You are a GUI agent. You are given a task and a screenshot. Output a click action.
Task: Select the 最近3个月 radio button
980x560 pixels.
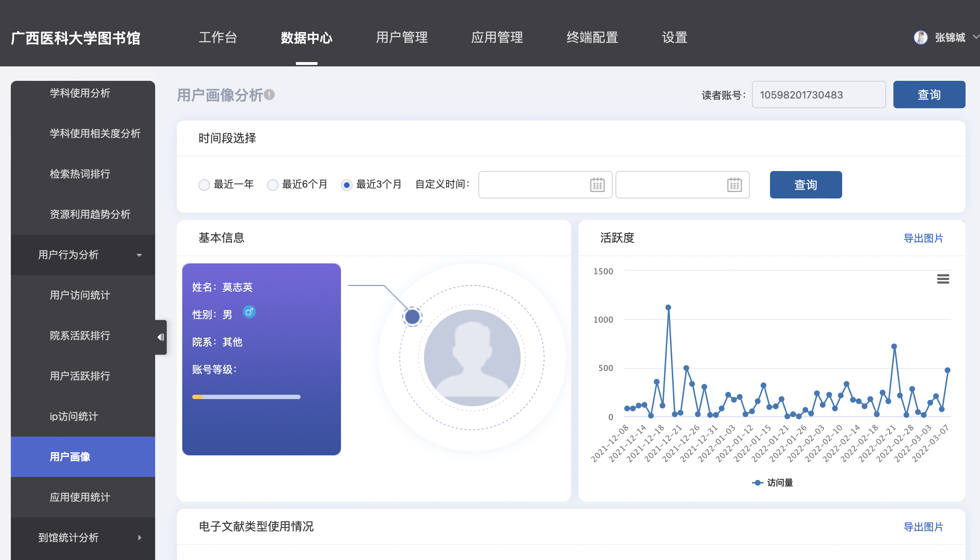click(346, 185)
